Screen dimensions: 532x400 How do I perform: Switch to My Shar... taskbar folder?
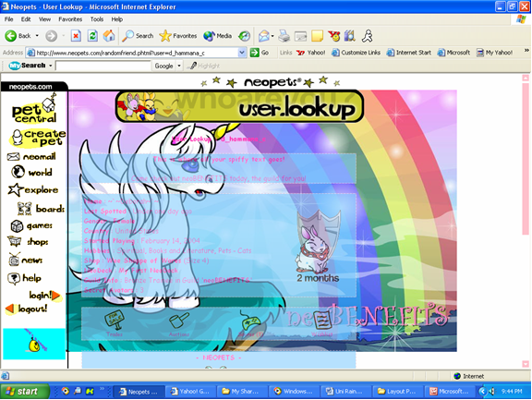pyautogui.click(x=242, y=391)
